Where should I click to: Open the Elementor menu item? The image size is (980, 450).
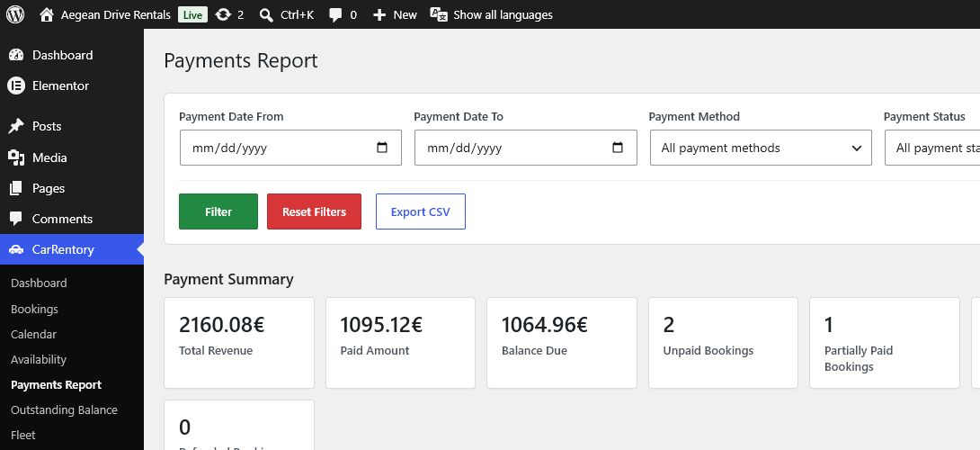click(72, 85)
